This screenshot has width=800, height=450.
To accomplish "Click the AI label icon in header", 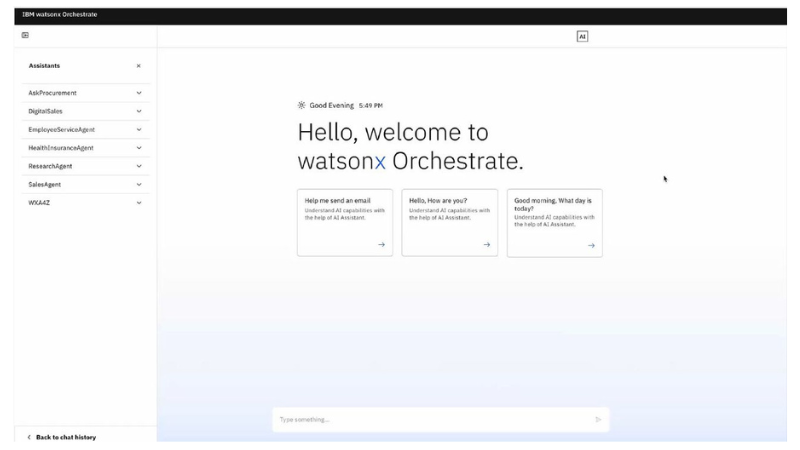I will tap(582, 36).
